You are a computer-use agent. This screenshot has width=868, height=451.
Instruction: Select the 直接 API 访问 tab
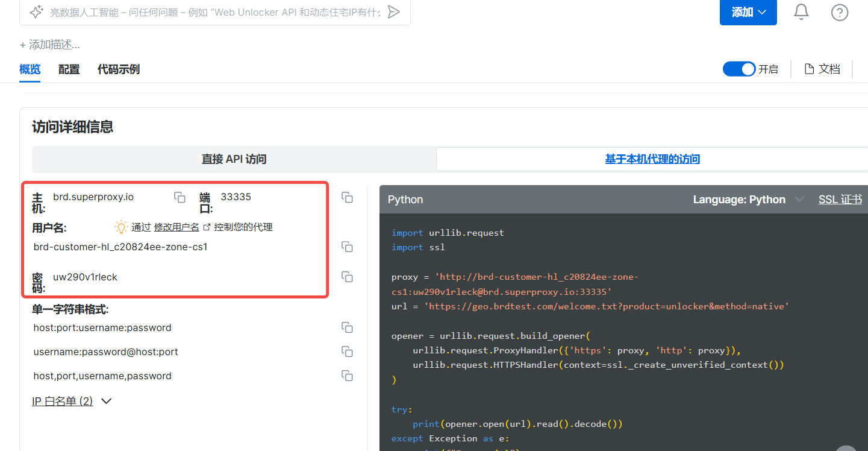234,159
